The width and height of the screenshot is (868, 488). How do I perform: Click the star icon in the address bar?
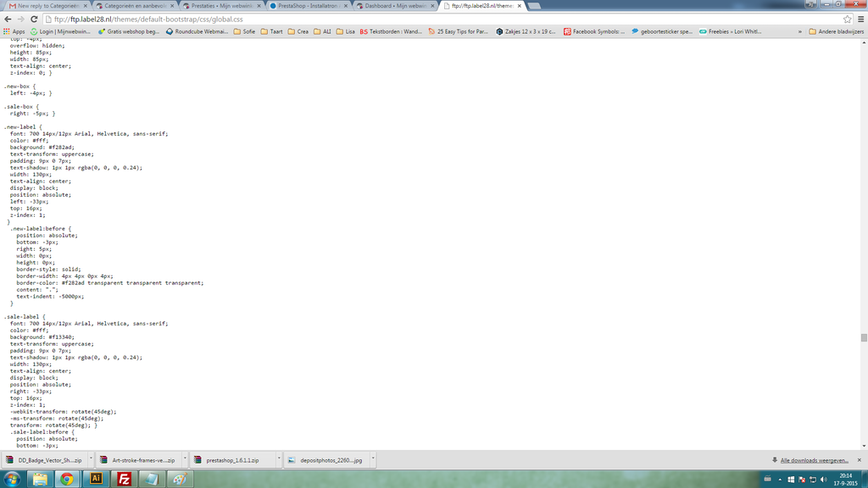point(847,19)
